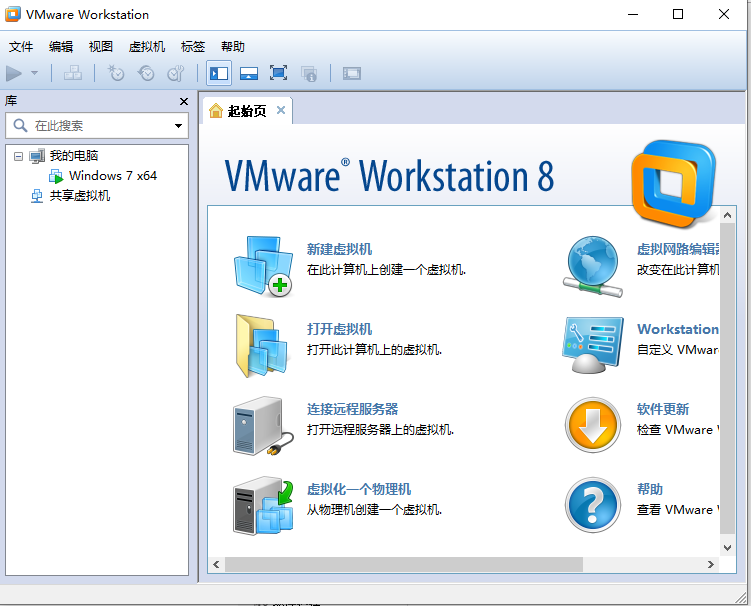Click the Workstation preferences monitor icon

(593, 345)
